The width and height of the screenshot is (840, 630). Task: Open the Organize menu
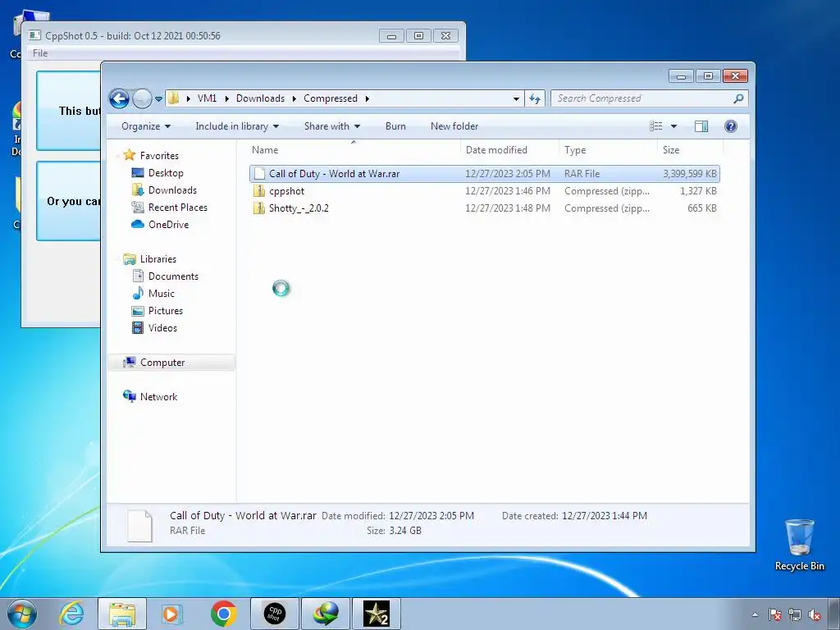pyautogui.click(x=146, y=126)
